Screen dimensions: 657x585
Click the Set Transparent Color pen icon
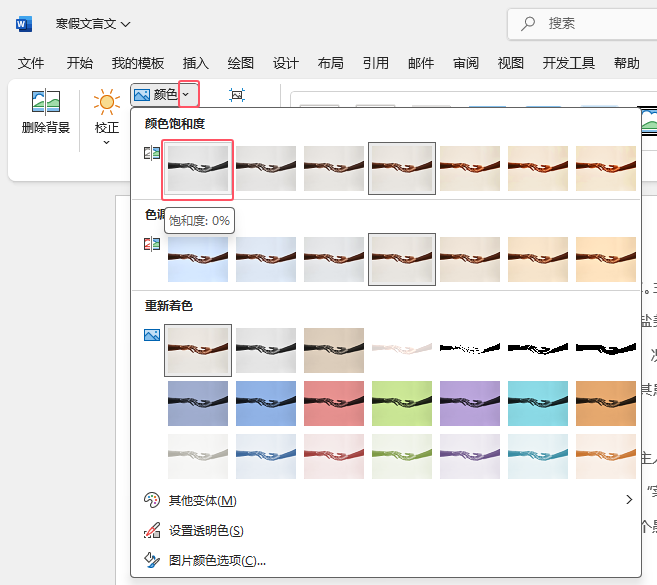152,530
